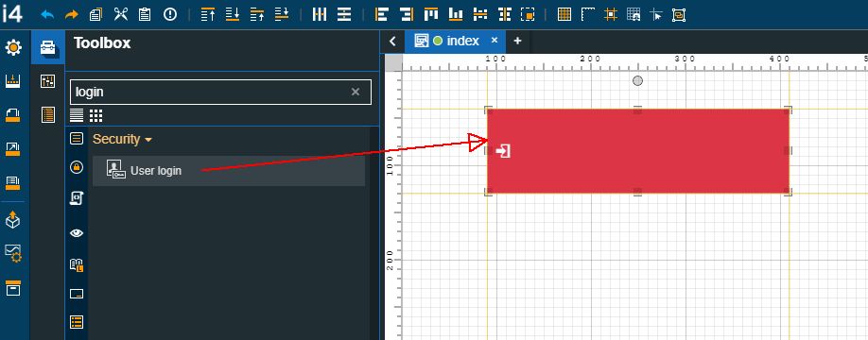Switch toolbox to list view
The height and width of the screenshot is (340, 868).
click(77, 115)
